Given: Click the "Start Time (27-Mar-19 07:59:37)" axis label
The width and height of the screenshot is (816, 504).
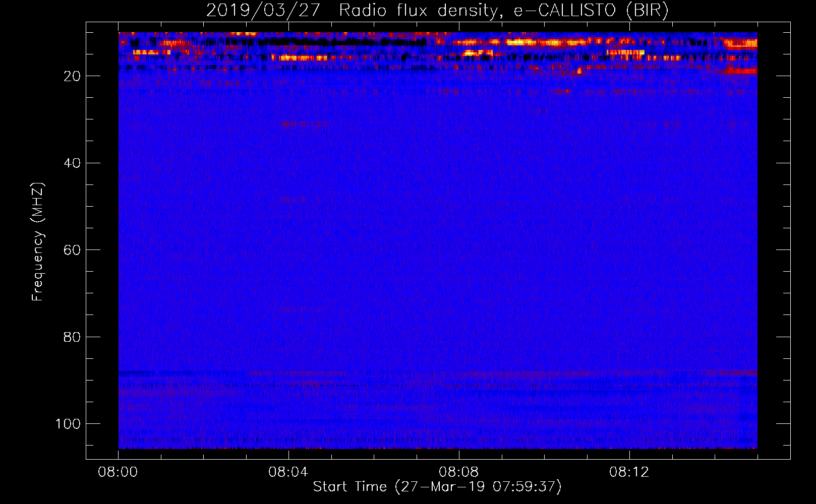Looking at the screenshot, I should click(x=437, y=487).
